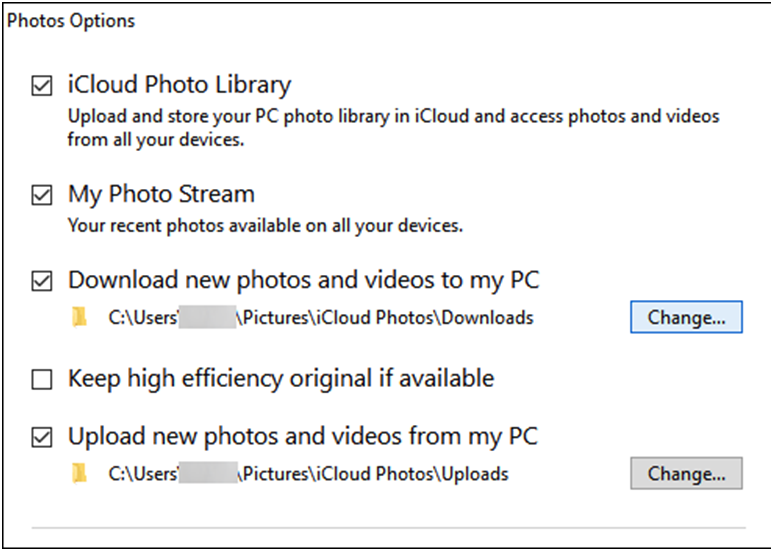Click "Your recent photos available" description text
Screen dimensions: 773x551
pos(265,225)
